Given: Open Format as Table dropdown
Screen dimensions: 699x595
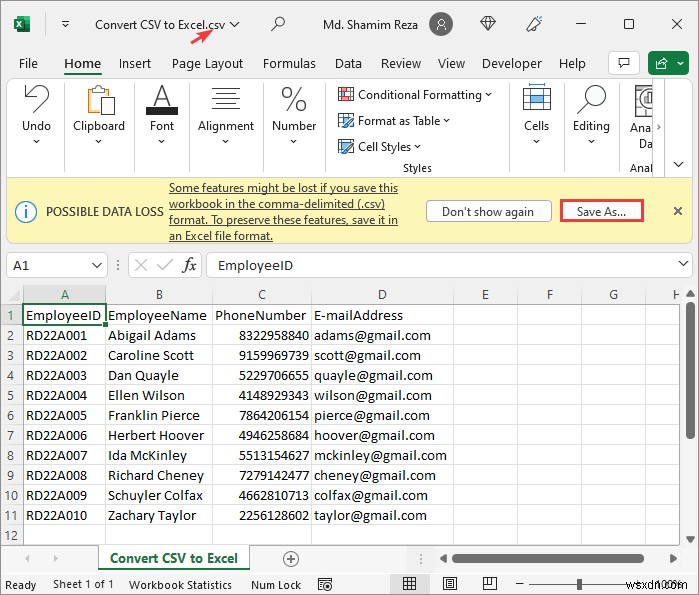Looking at the screenshot, I should 394,120.
